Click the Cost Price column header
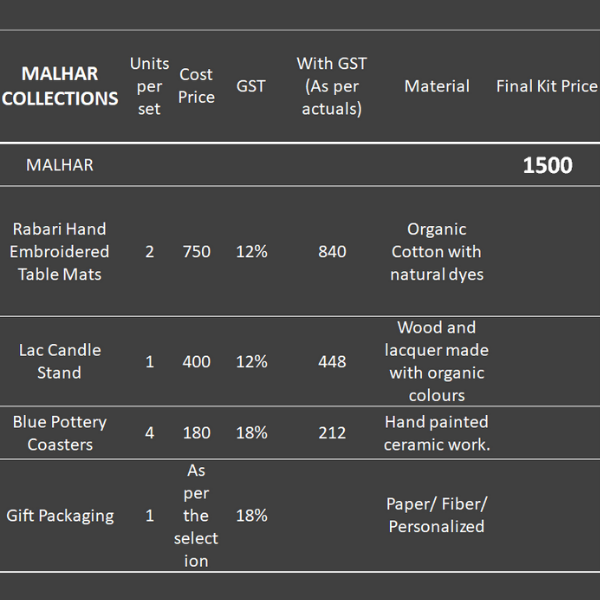 pyautogui.click(x=196, y=86)
